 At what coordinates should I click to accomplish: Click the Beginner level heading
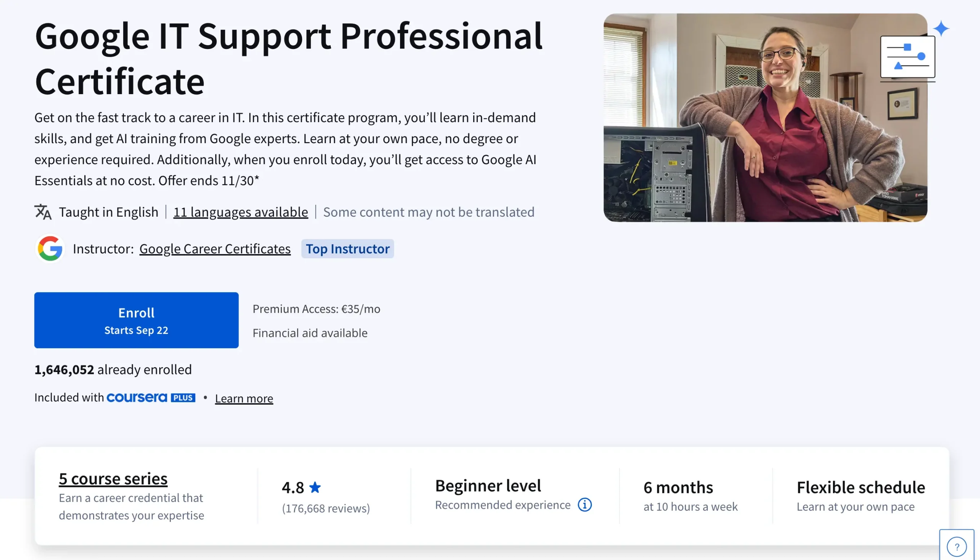tap(488, 485)
